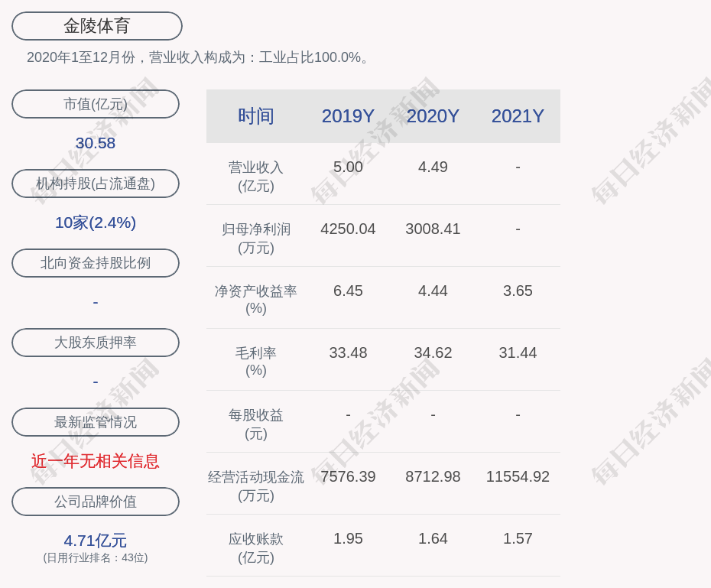Click the 2021Y column header
Image resolution: width=711 pixels, height=588 pixels.
click(x=518, y=116)
